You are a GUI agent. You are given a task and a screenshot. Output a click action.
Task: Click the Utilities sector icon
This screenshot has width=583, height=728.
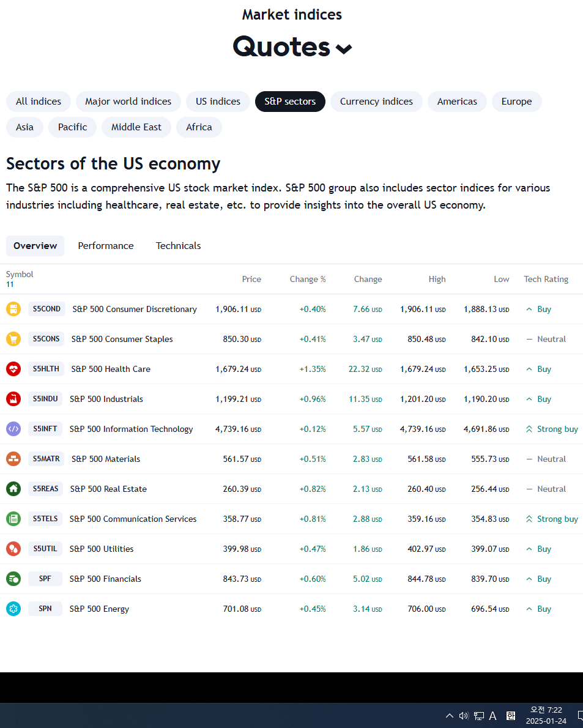coord(13,549)
